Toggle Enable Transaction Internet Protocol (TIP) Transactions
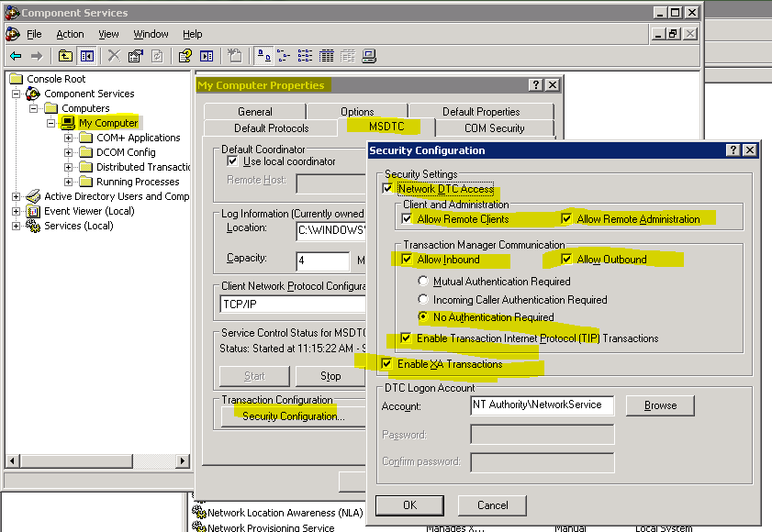The image size is (772, 532). pyautogui.click(x=406, y=338)
